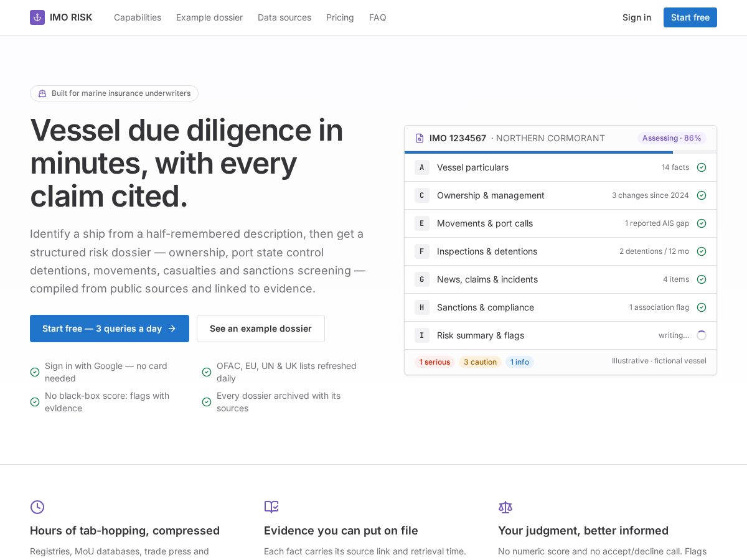Go to Data sources in the navigation
The width and height of the screenshot is (747, 560).
tap(284, 17)
